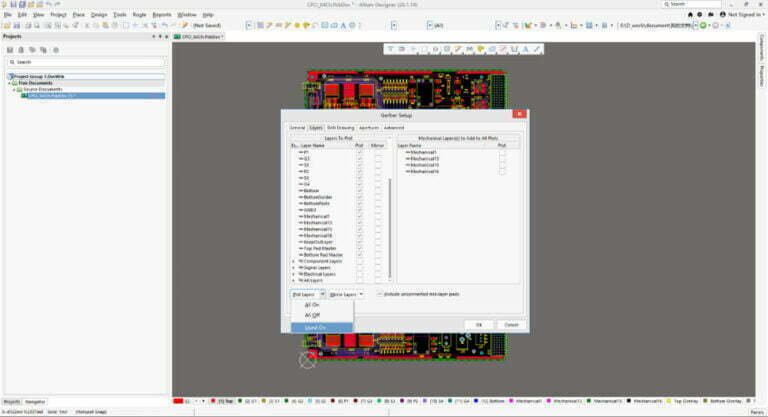768x417 pixels.
Task: Open settings gear icon near Not Signed In
Action: [x=702, y=15]
